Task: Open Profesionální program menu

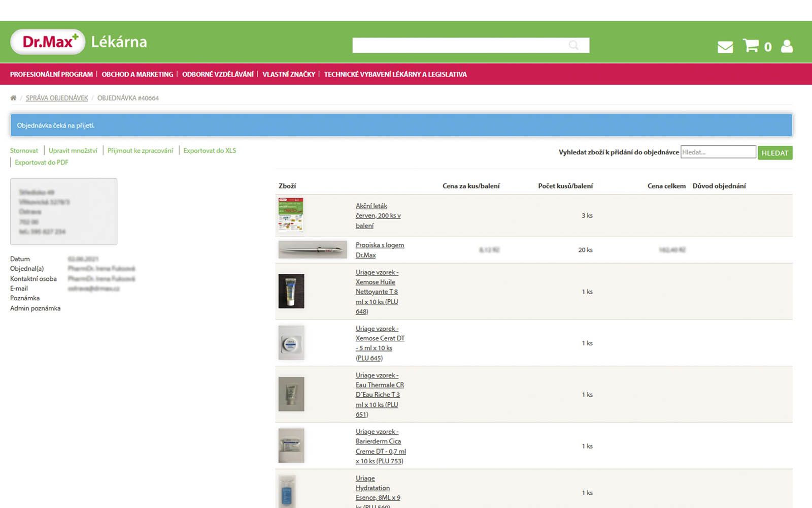Action: click(x=51, y=74)
